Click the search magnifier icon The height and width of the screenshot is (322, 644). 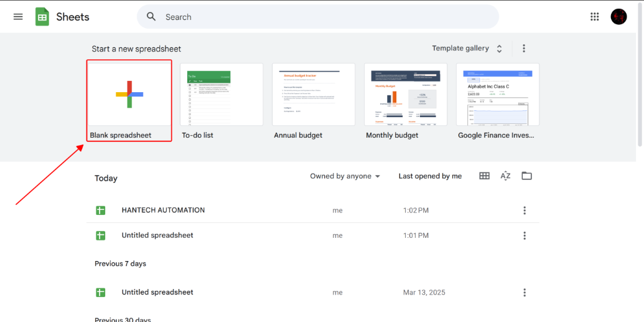[151, 17]
